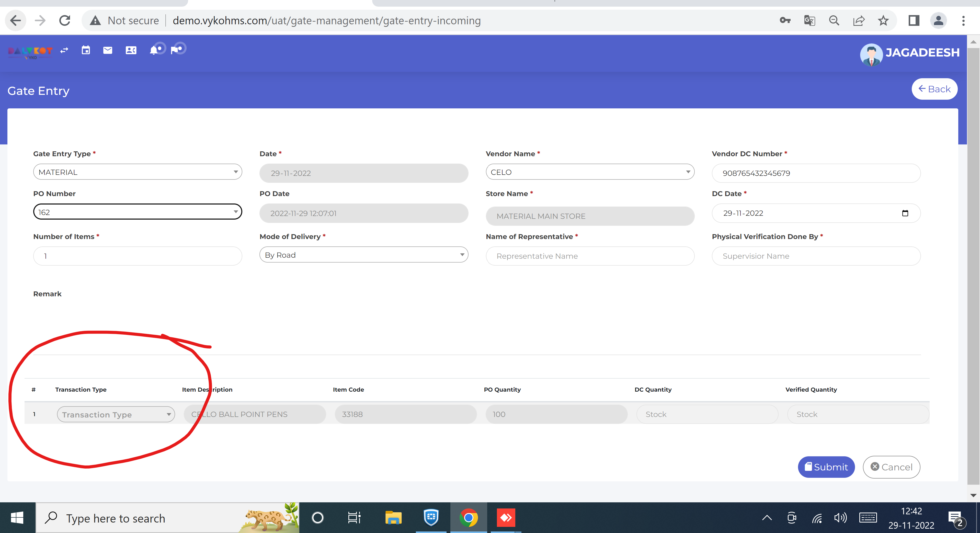
Task: Select the Transaction Type dropdown in row 1
Action: (x=116, y=414)
